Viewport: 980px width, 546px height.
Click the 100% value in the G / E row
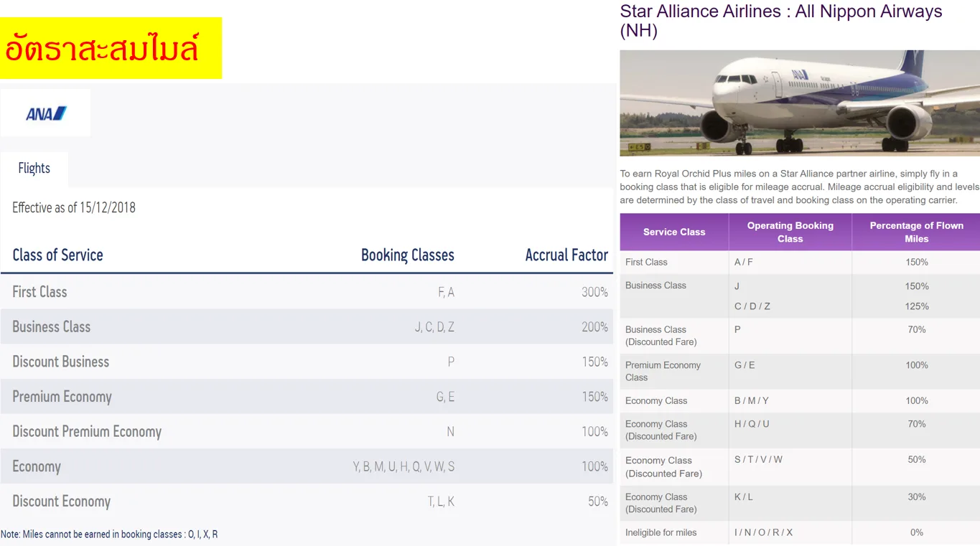click(x=917, y=365)
